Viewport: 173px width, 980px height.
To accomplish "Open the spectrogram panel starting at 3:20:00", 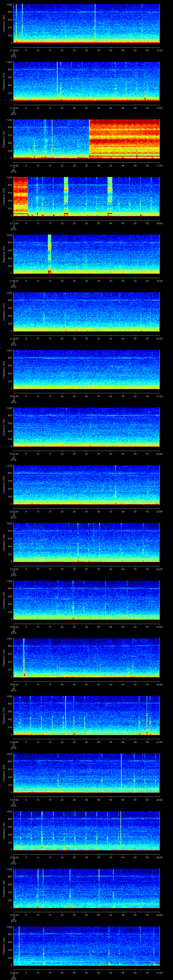I will click(x=86, y=369).
